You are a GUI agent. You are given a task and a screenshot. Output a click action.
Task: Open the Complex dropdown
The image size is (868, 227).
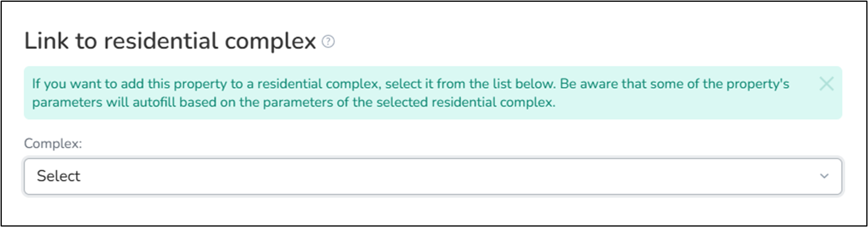click(x=433, y=176)
